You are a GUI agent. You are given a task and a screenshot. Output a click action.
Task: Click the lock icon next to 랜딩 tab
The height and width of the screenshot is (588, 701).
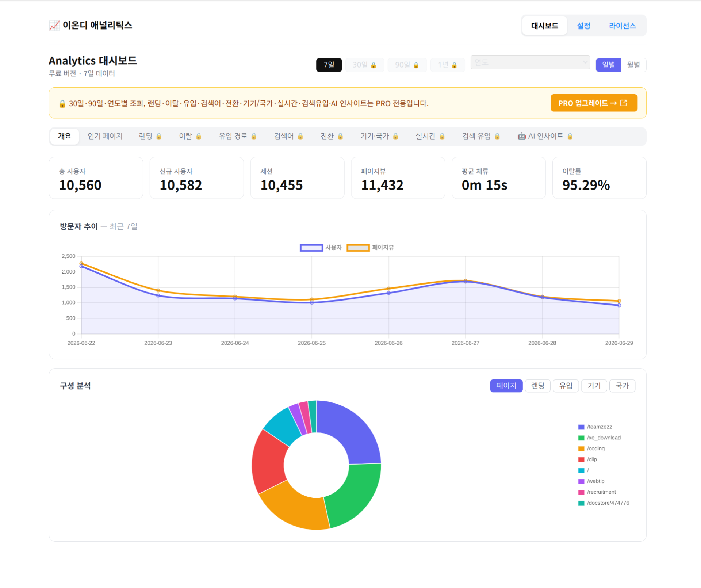tap(159, 136)
